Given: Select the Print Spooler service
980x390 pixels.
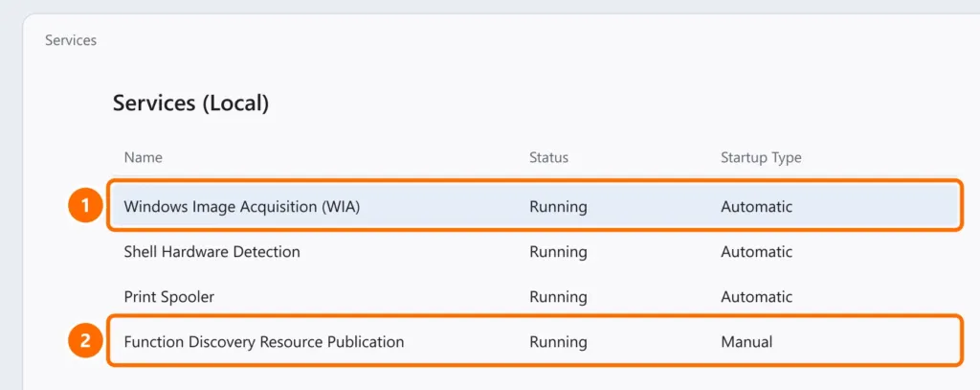Looking at the screenshot, I should 168,297.
